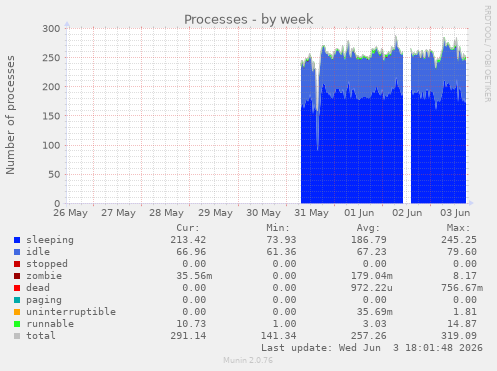This screenshot has height=371, width=497.
Task: Click the zombie legend color swatch
Action: 17,276
